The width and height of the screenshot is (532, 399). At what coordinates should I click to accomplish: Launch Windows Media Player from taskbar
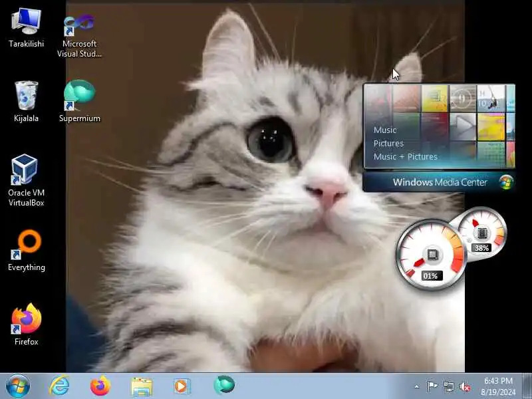[x=182, y=386]
